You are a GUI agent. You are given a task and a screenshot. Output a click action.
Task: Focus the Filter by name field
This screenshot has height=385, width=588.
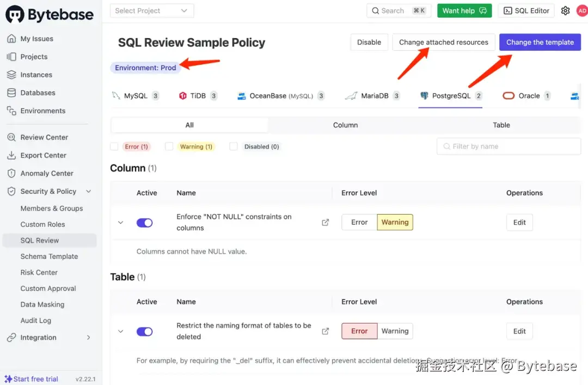[509, 146]
